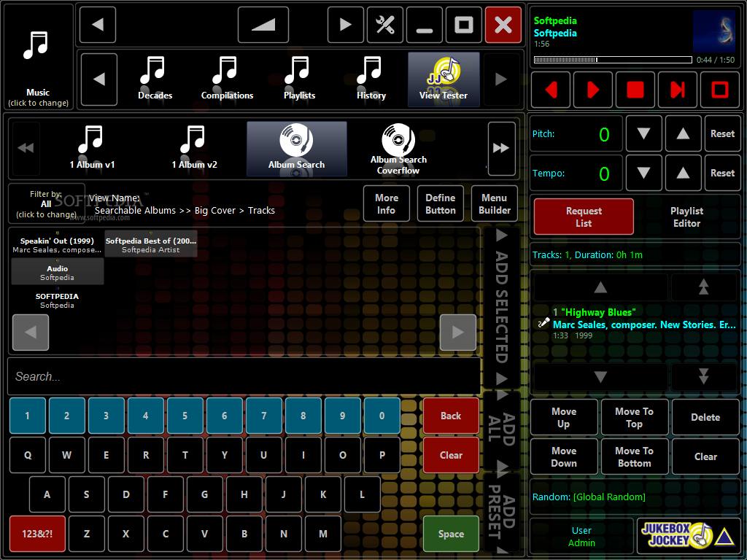This screenshot has width=747, height=560.
Task: Go to previous page of album results
Action: coord(31,332)
